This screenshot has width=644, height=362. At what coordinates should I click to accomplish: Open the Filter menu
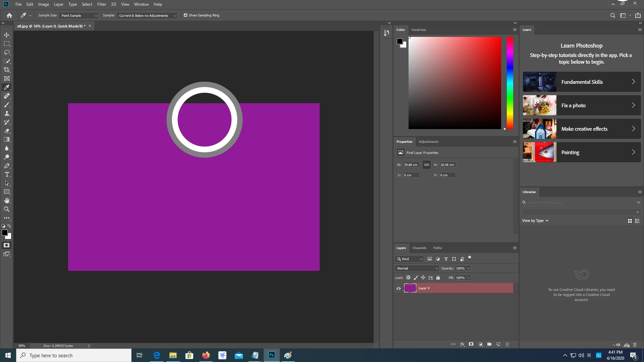[101, 4]
